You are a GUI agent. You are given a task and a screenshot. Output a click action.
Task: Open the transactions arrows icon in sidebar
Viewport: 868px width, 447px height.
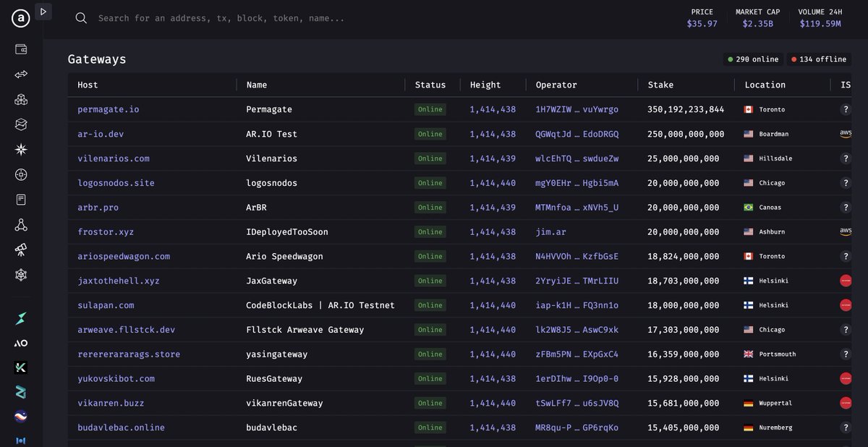(x=21, y=74)
